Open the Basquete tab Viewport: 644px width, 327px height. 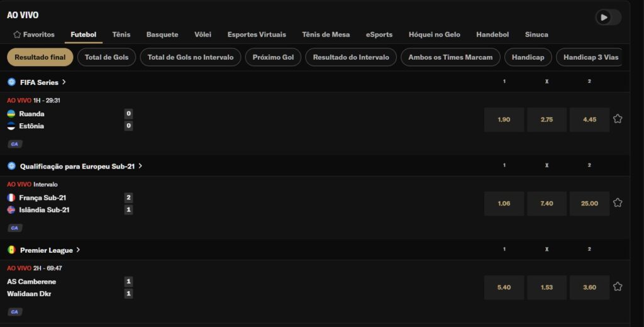[162, 35]
